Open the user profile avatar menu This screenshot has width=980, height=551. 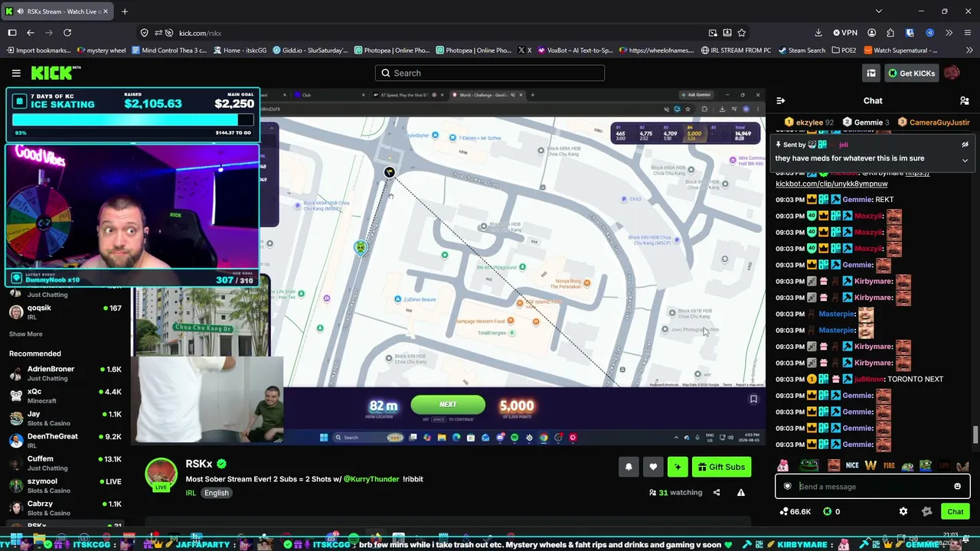(x=952, y=73)
